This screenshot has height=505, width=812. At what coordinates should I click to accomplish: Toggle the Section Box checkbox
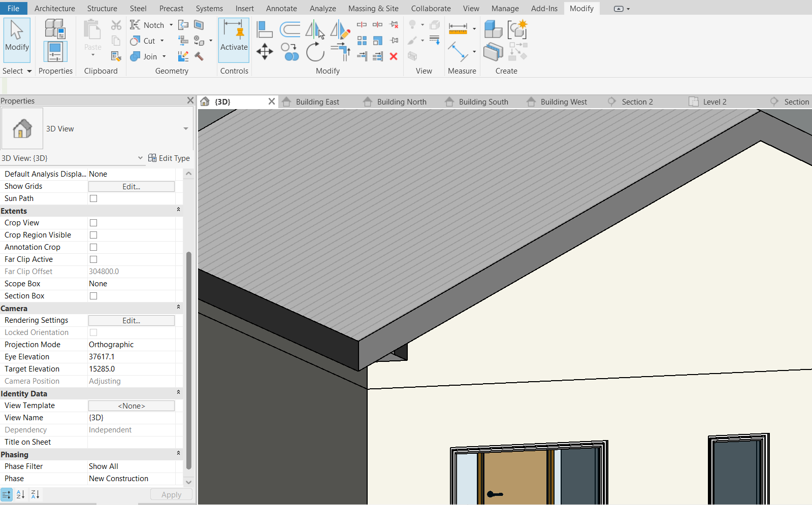pos(93,296)
